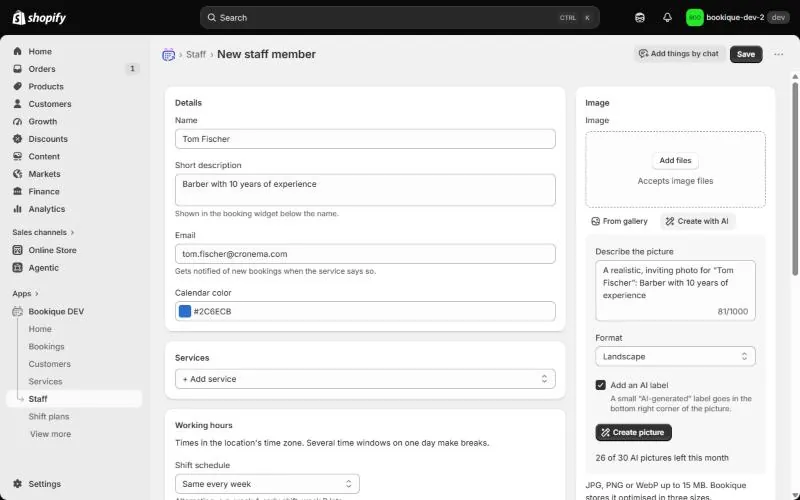Image resolution: width=800 pixels, height=500 pixels.
Task: Click the 26 of 30 AI pictures left text
Action: tap(662, 458)
